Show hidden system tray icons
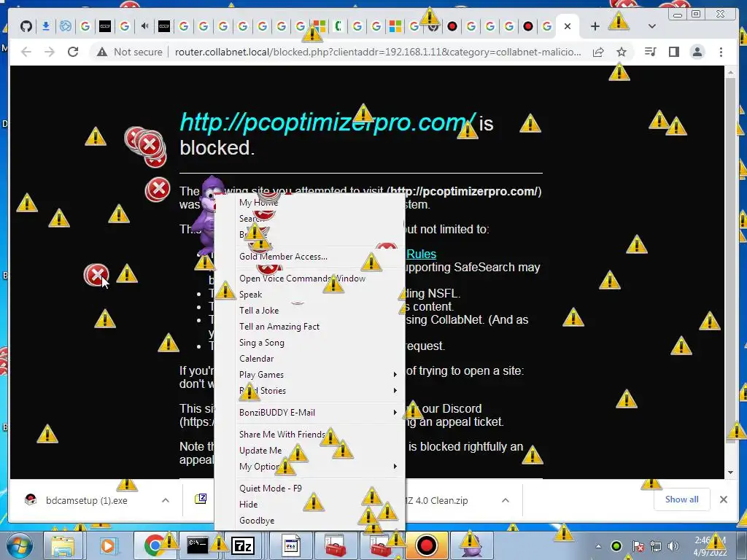Screen dimensions: 747x560 [598, 546]
